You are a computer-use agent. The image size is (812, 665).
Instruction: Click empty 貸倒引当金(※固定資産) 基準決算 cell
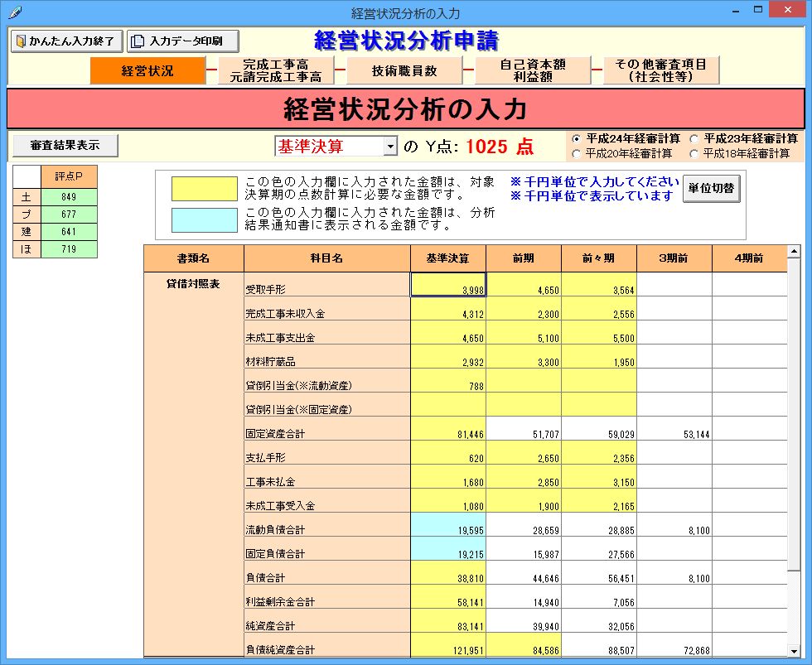point(448,405)
